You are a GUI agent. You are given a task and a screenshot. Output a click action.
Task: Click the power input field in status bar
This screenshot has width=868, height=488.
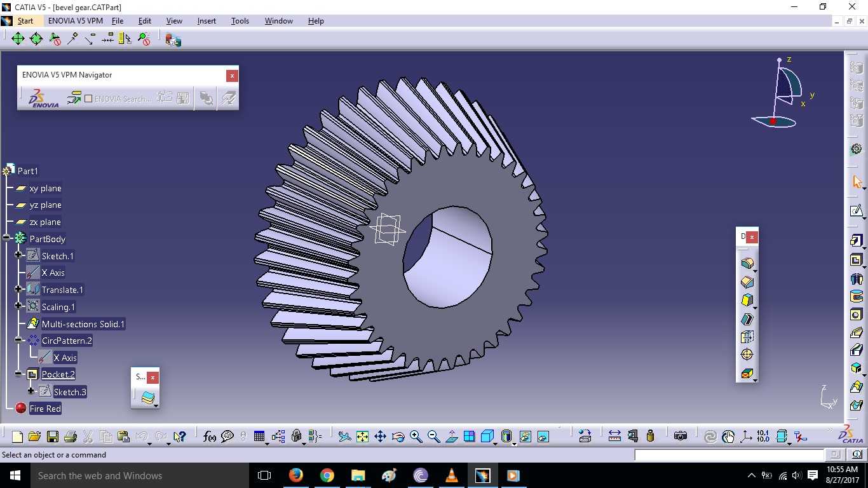click(729, 455)
